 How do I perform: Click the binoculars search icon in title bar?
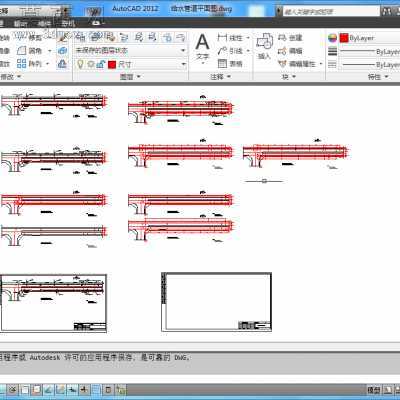387,11
